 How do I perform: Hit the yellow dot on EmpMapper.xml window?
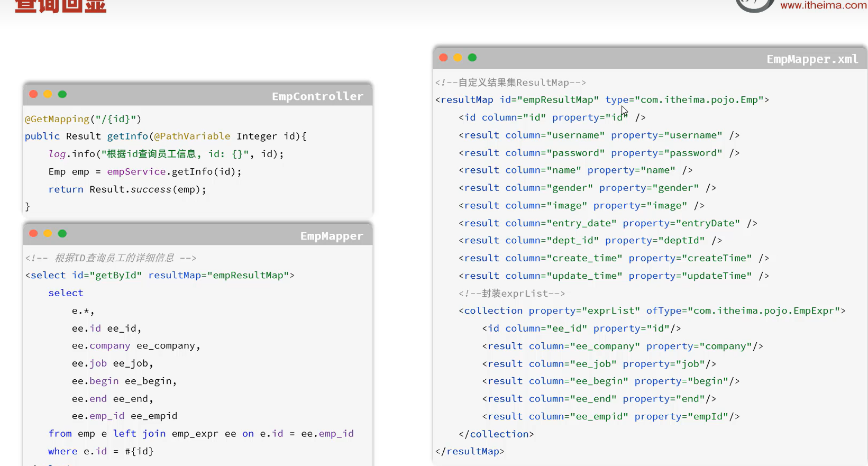[x=458, y=58]
